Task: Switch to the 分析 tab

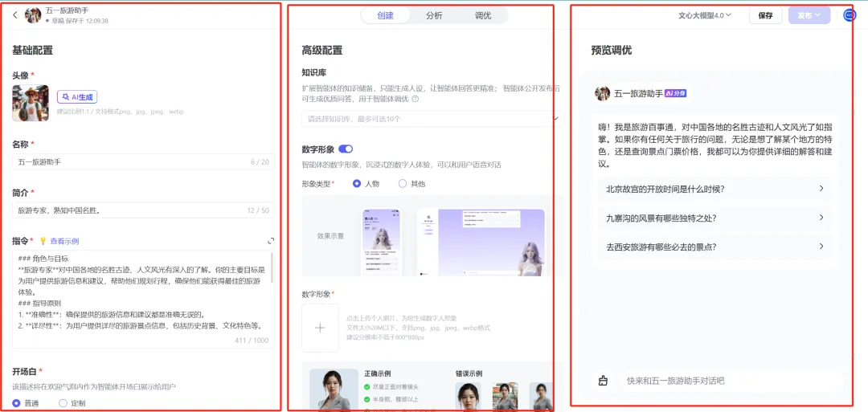Action: [434, 15]
